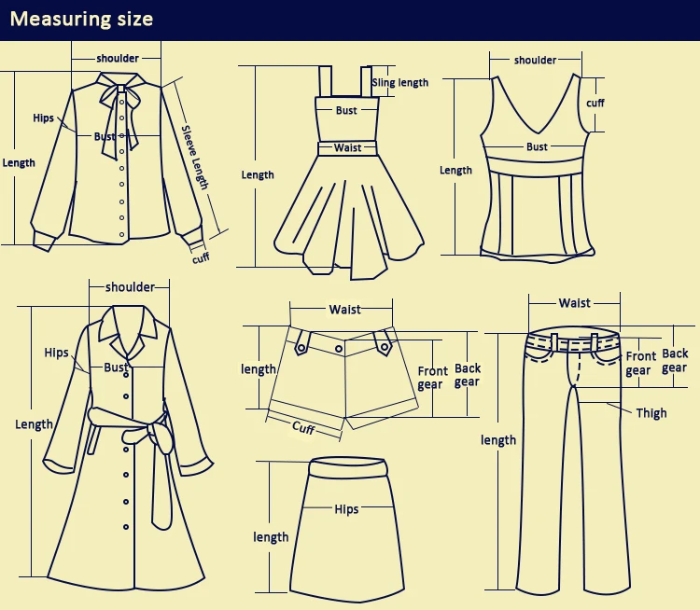
Task: Click the shorts drawing
Action: pyautogui.click(x=344, y=378)
